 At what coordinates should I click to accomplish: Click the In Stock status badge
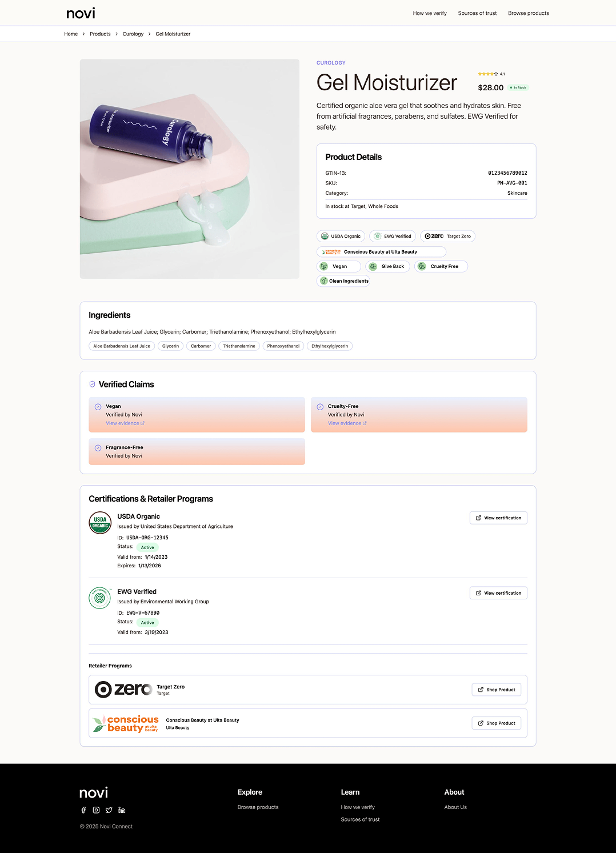[518, 88]
